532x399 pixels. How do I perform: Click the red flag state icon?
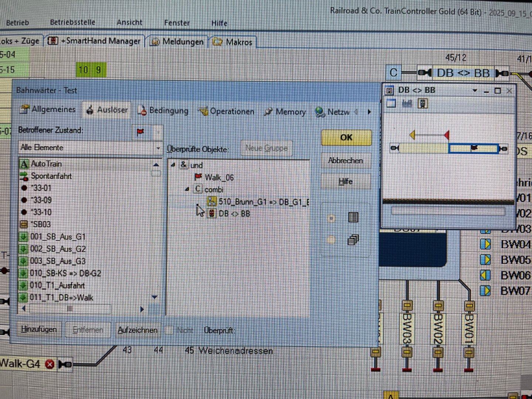[140, 132]
